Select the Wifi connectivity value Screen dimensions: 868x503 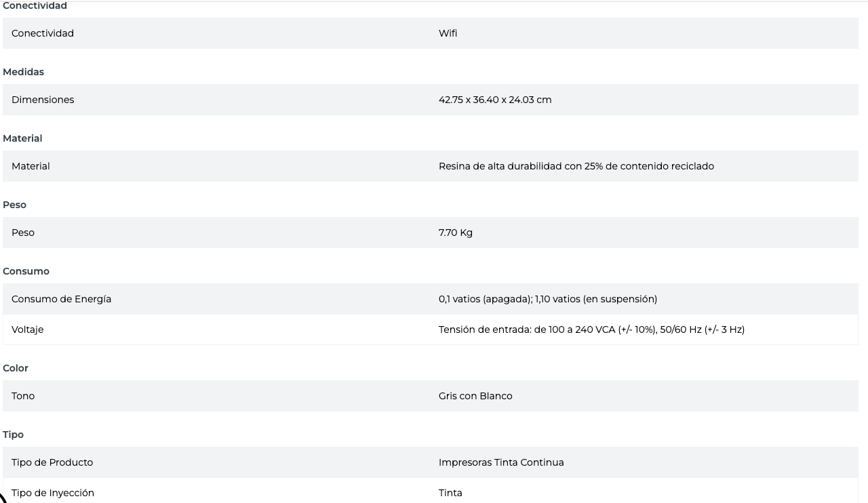(448, 33)
